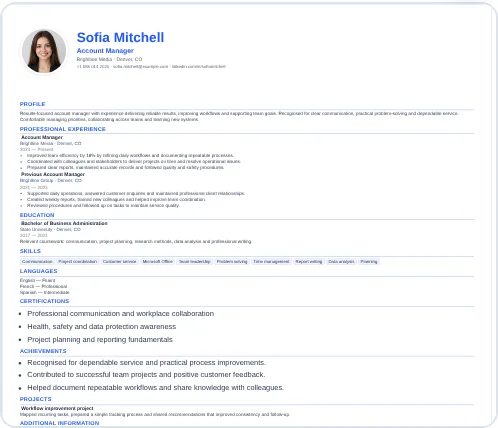Click the 'EDUCATION' section heading
This screenshot has height=428, width=498.
tap(37, 215)
